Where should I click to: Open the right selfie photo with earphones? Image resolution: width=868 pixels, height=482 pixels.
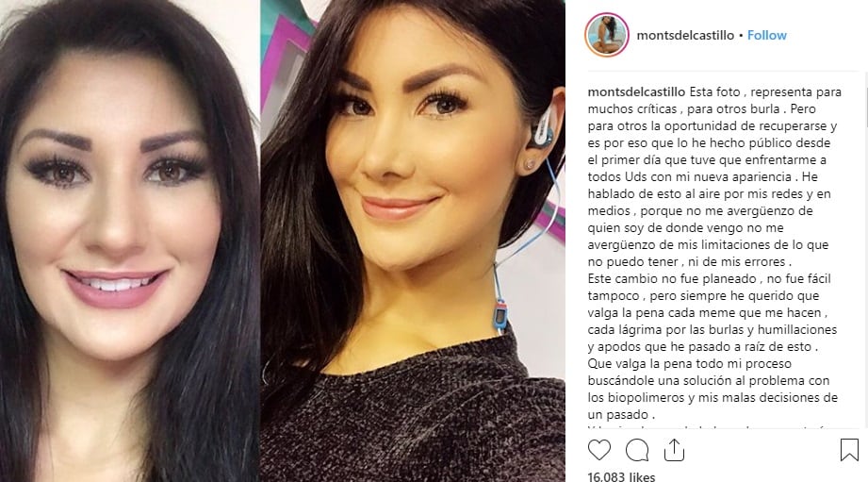point(413,241)
